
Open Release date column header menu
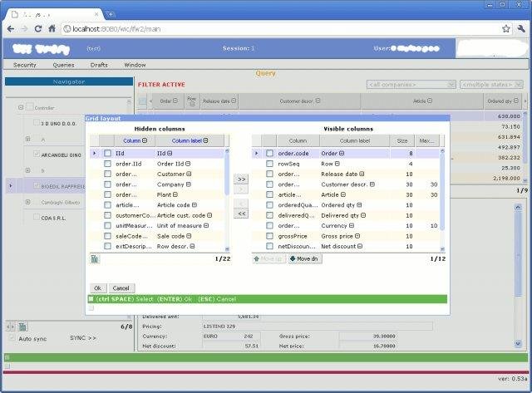tap(234, 101)
